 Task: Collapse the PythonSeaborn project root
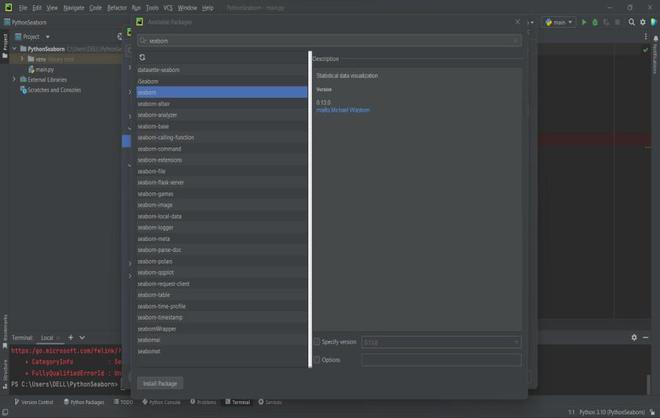[15, 49]
